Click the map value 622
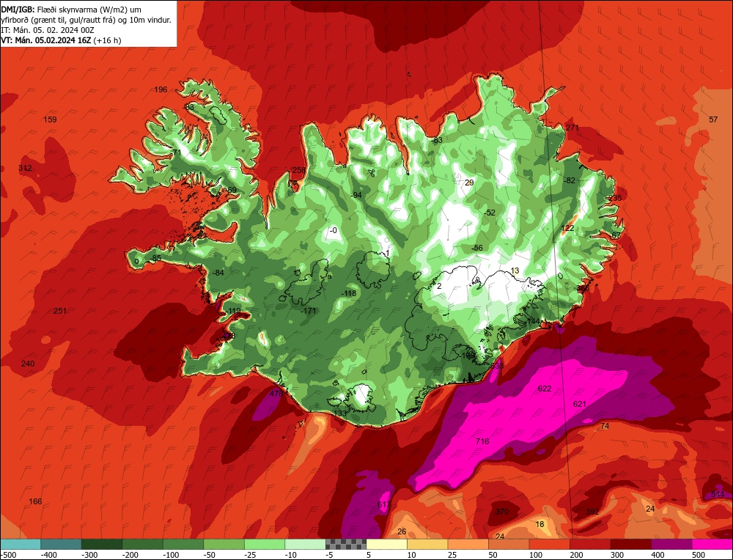 click(545, 388)
